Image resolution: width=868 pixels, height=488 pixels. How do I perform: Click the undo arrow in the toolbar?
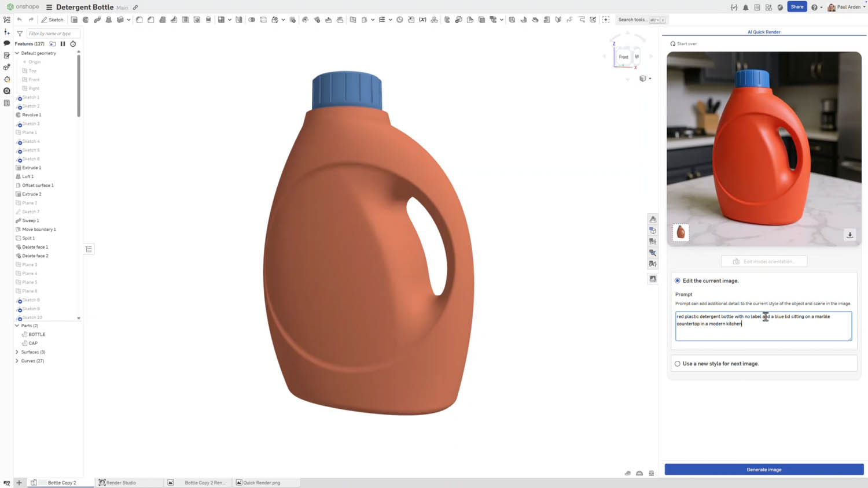19,20
